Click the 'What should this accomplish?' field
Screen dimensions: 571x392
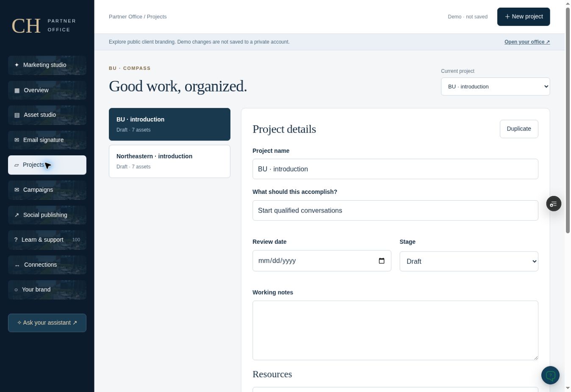click(x=395, y=210)
